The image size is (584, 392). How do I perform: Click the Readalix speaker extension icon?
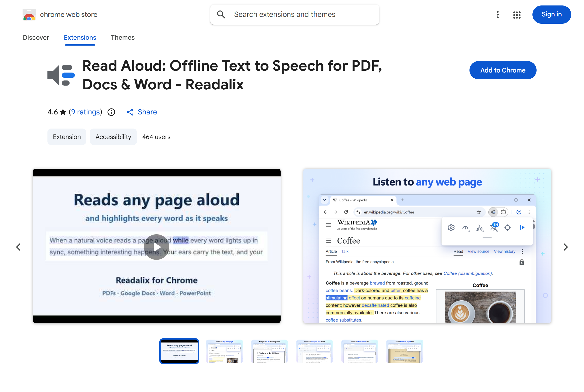tap(61, 75)
